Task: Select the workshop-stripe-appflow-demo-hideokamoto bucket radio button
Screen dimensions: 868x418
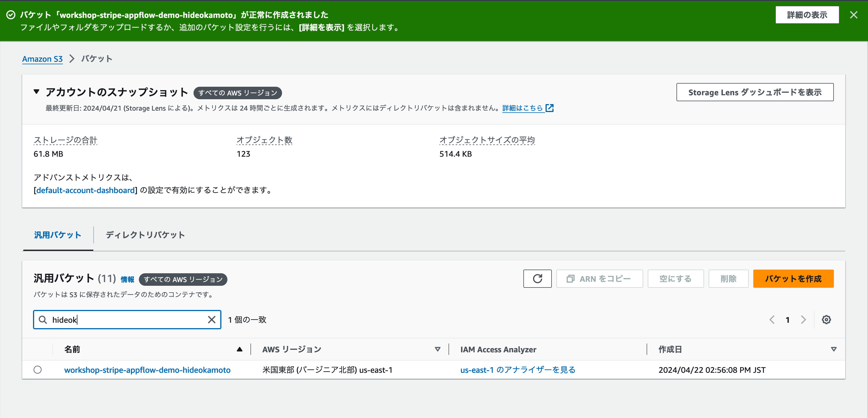Action: click(x=37, y=370)
